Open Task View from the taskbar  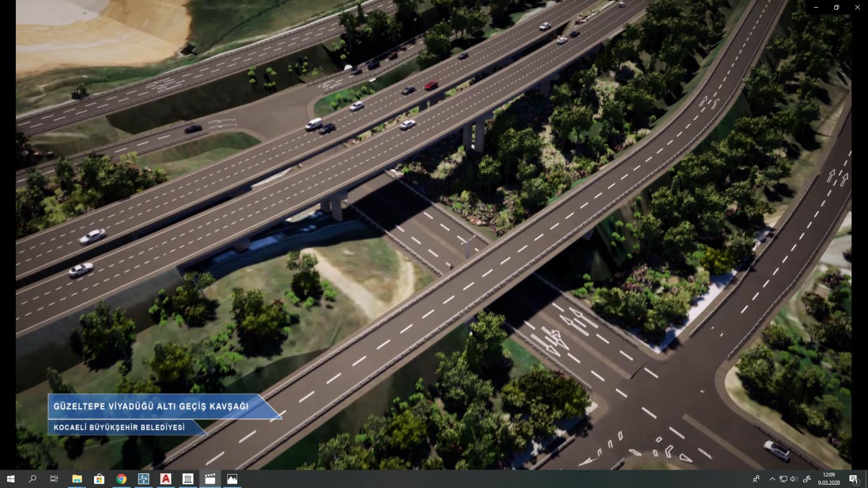click(54, 479)
